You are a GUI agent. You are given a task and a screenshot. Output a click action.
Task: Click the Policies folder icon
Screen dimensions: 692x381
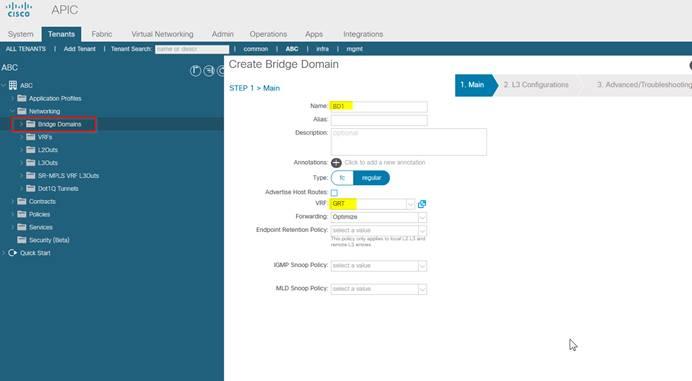pos(22,214)
